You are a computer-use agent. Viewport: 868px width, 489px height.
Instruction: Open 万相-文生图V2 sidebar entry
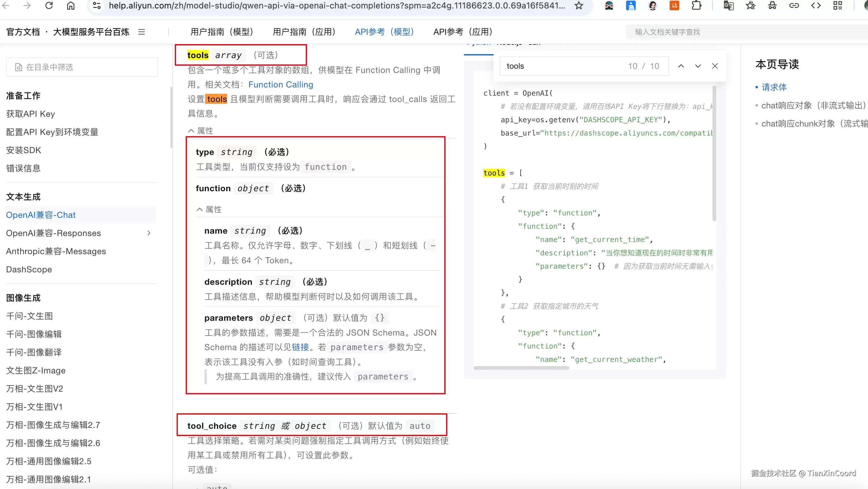click(35, 389)
